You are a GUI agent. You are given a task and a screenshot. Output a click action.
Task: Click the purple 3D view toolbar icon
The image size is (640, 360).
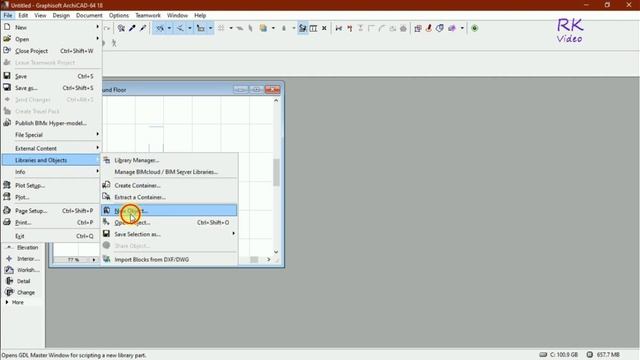click(452, 28)
